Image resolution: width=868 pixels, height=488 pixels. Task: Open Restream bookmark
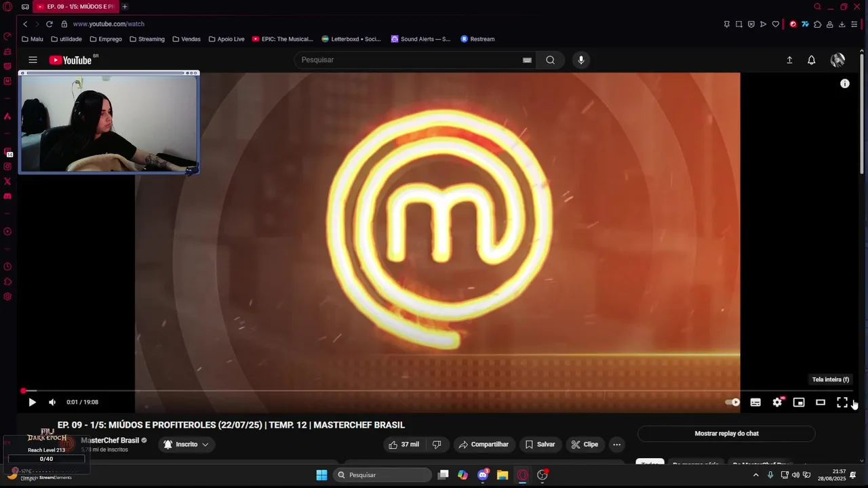[x=477, y=39]
